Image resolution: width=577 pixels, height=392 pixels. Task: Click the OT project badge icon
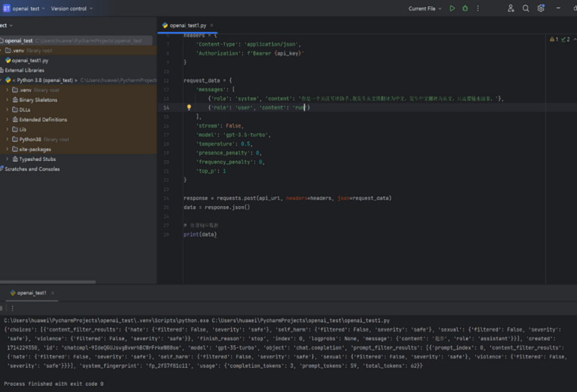(7, 8)
